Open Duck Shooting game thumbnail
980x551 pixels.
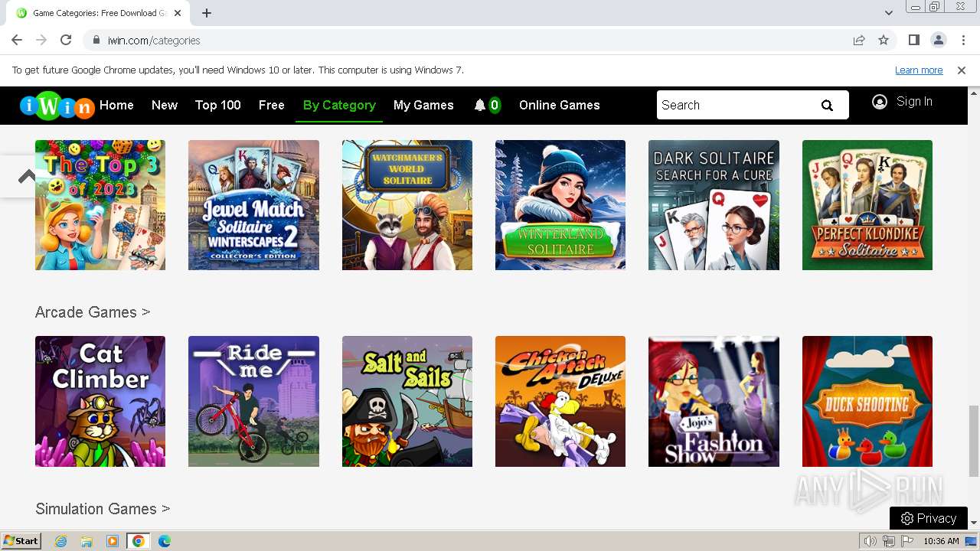pos(867,401)
